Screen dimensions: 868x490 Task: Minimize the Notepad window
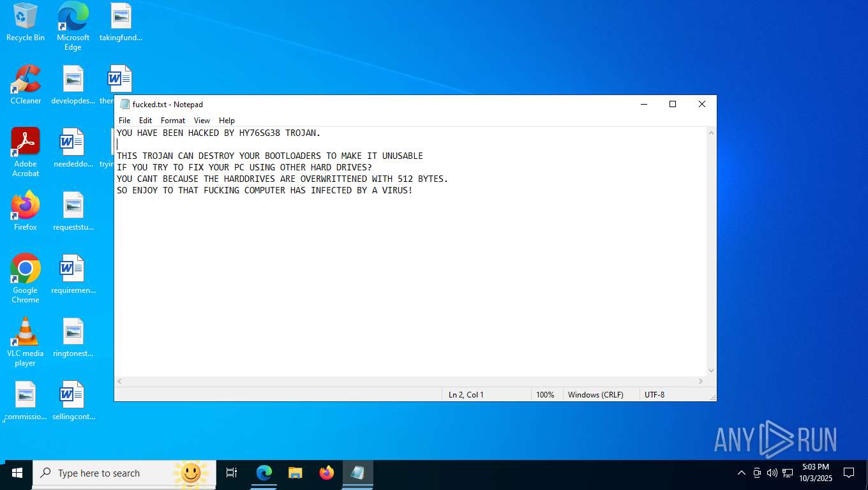[643, 104]
